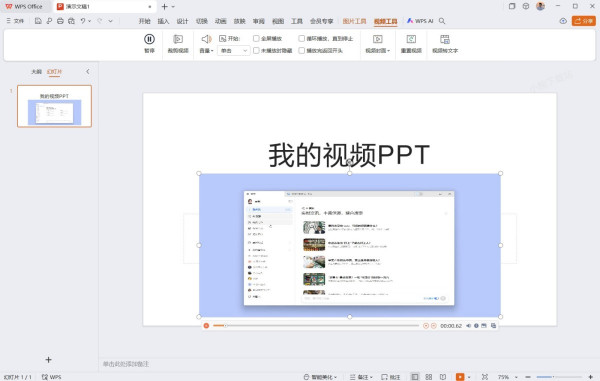Add a new tab with plus icon
The image size is (600, 381).
pos(165,7)
